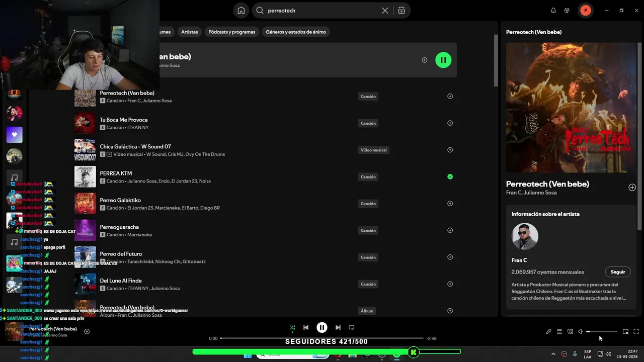The height and width of the screenshot is (362, 644).
Task: Open the profile avatar menu
Action: tap(586, 11)
